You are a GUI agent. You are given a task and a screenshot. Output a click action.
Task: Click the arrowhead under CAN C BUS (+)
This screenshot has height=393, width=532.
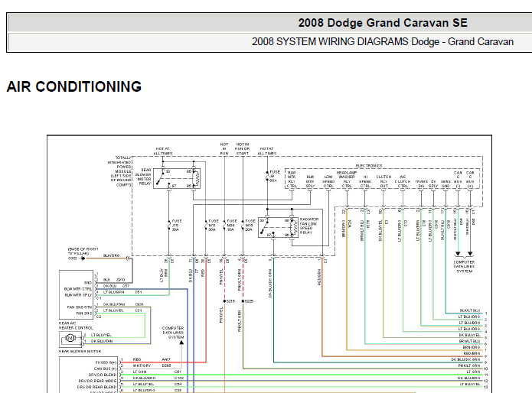(470, 254)
